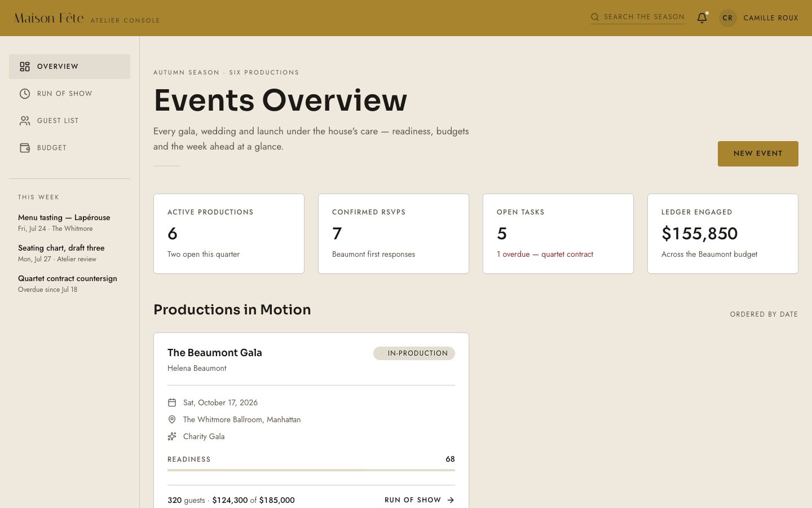Click the Helena Beaumont host name
Viewport: 812px width, 508px height.
pyautogui.click(x=197, y=368)
